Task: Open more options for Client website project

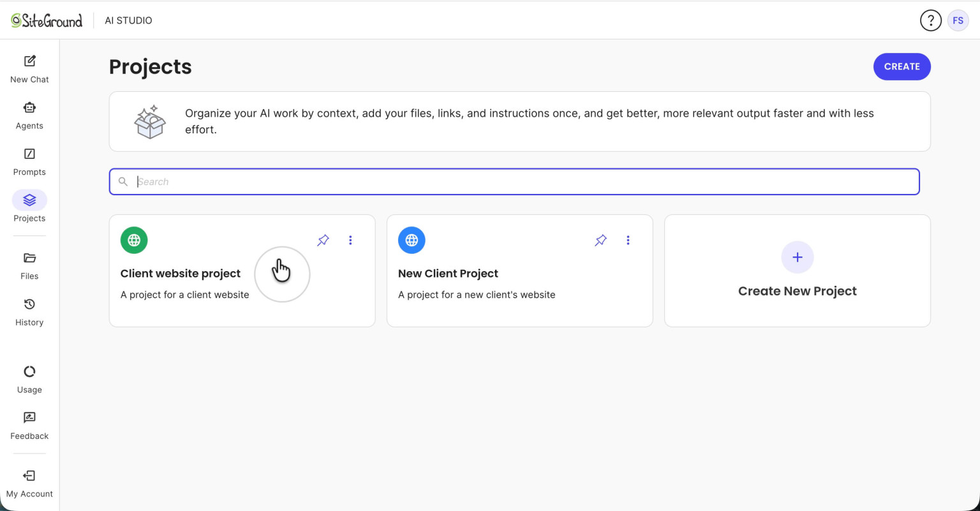Action: click(350, 241)
